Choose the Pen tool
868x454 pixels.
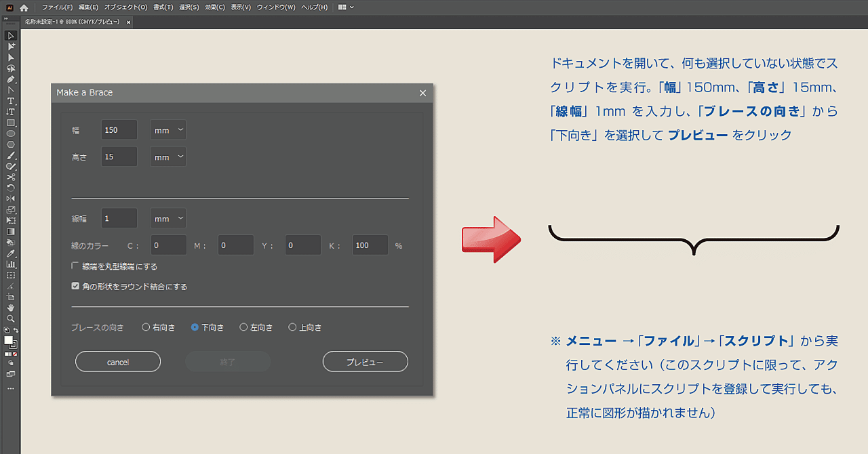[10, 79]
